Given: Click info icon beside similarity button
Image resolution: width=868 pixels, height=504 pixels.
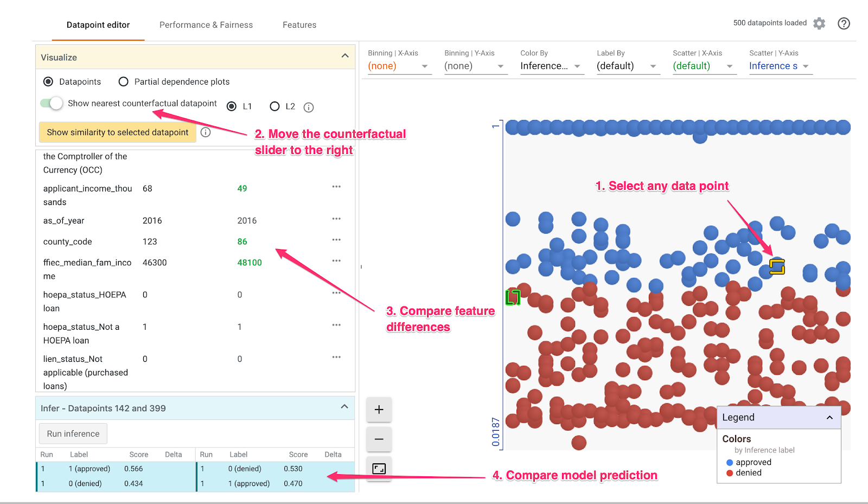Looking at the screenshot, I should tap(206, 132).
